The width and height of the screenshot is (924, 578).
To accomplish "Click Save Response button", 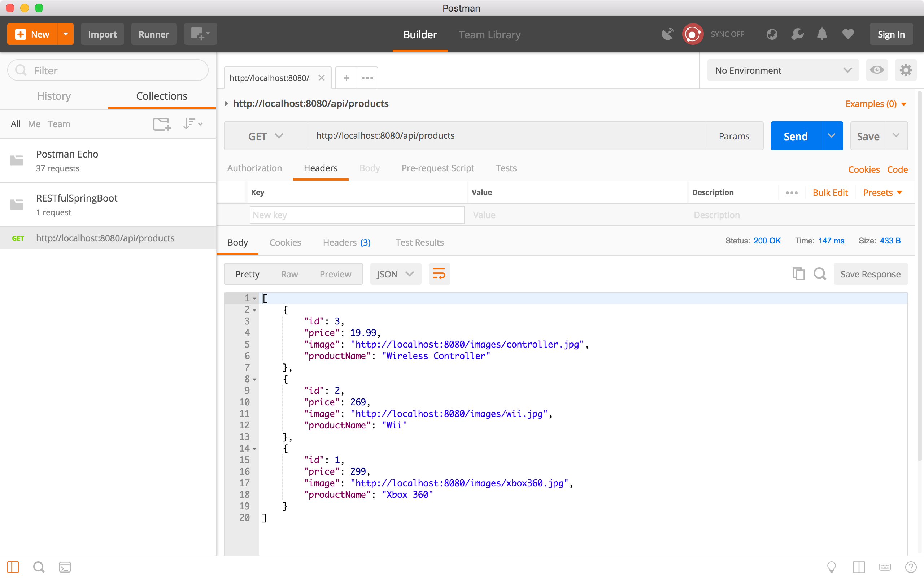I will click(x=870, y=274).
